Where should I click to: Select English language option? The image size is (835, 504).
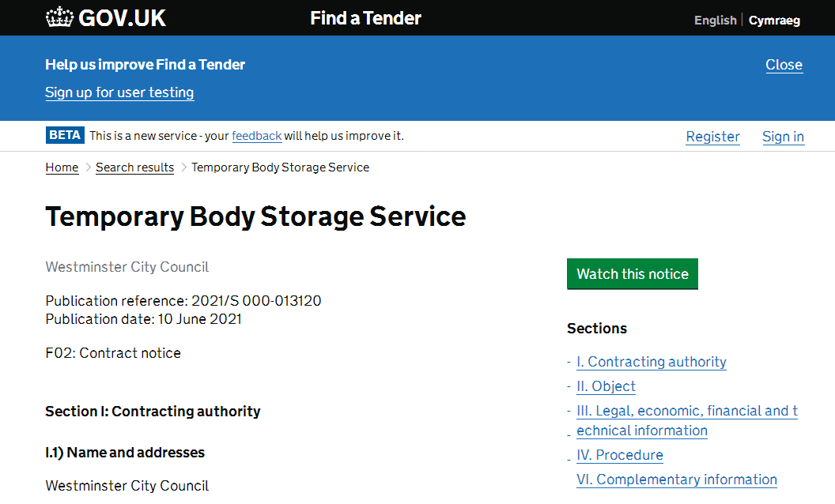pos(715,21)
